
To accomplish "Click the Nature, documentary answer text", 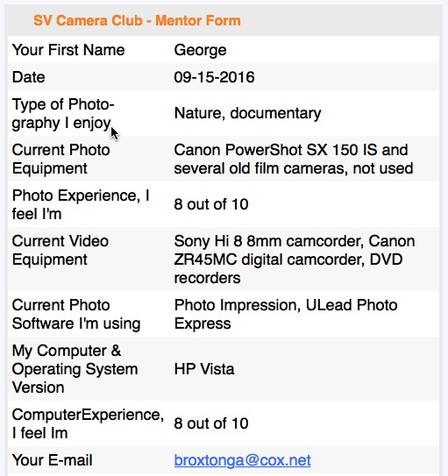I will point(247,113).
